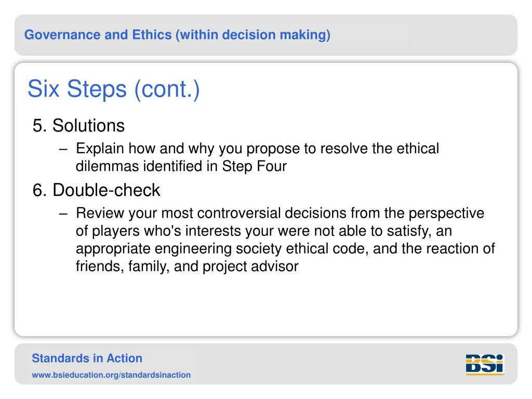Screen dimensions: 532x399
Task: Select the Governance and Ethics header text
Action: pyautogui.click(x=177, y=35)
